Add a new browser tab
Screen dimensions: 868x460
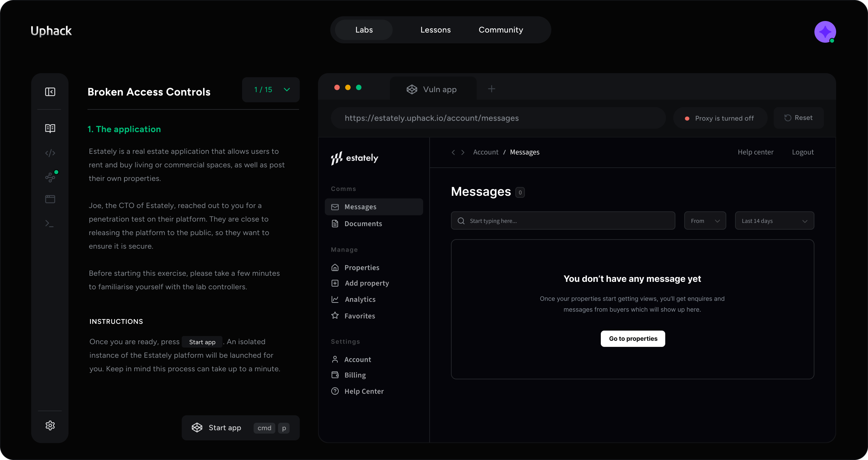coord(491,89)
